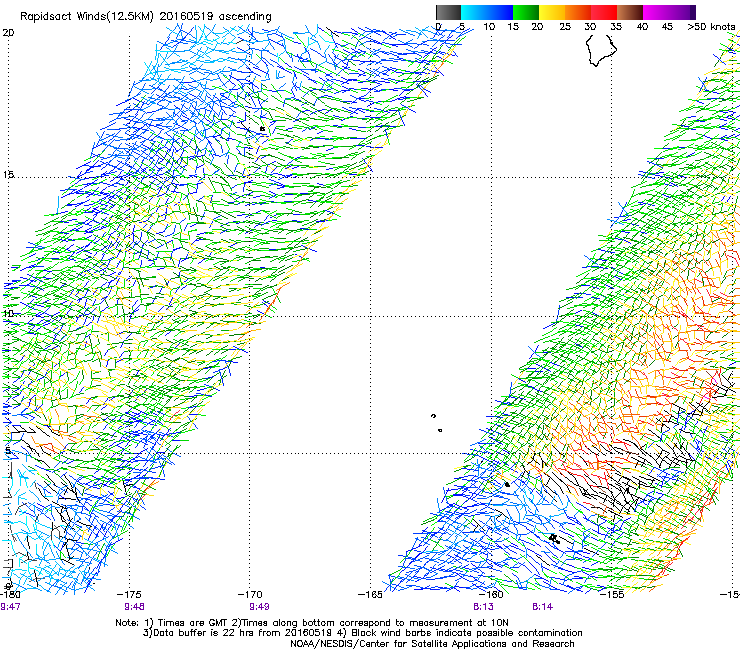Click the "10" latitude label on left axis
The height and width of the screenshot is (650, 740).
(x=8, y=313)
